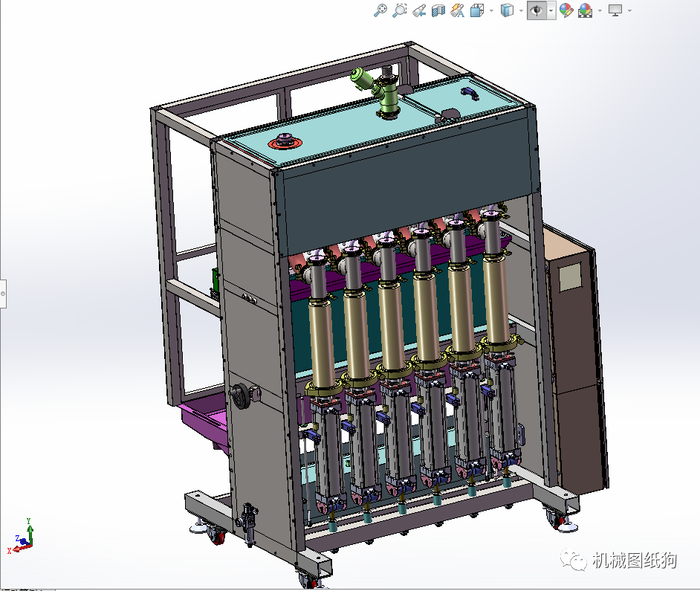Click the View Settings monitor icon
Screen dimensions: 700x591
point(615,10)
